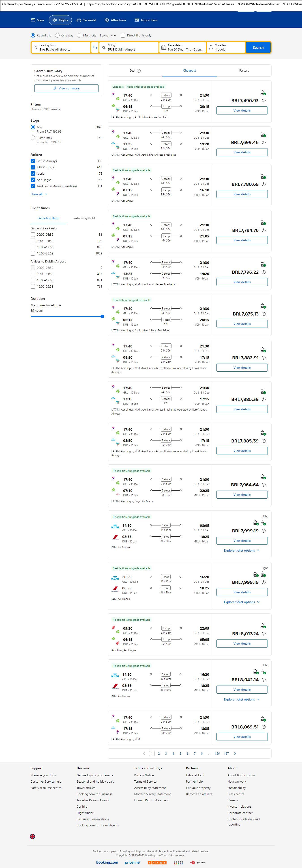Open the Returning flight times tab
The height and width of the screenshot is (868, 302).
pos(84,218)
